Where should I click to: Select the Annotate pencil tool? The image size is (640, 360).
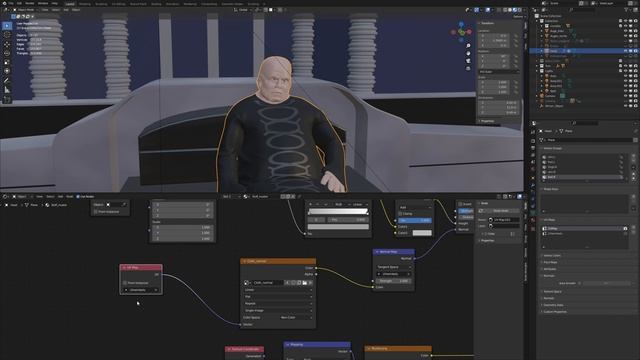pos(7,81)
